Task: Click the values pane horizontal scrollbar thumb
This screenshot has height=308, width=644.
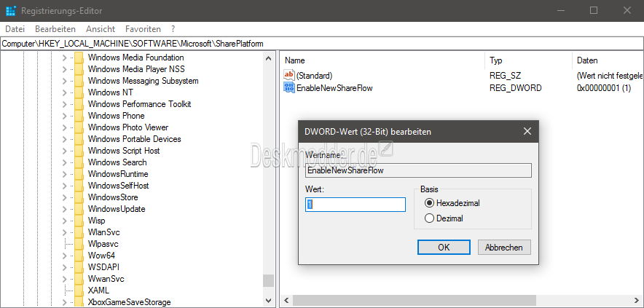Action: click(415, 300)
